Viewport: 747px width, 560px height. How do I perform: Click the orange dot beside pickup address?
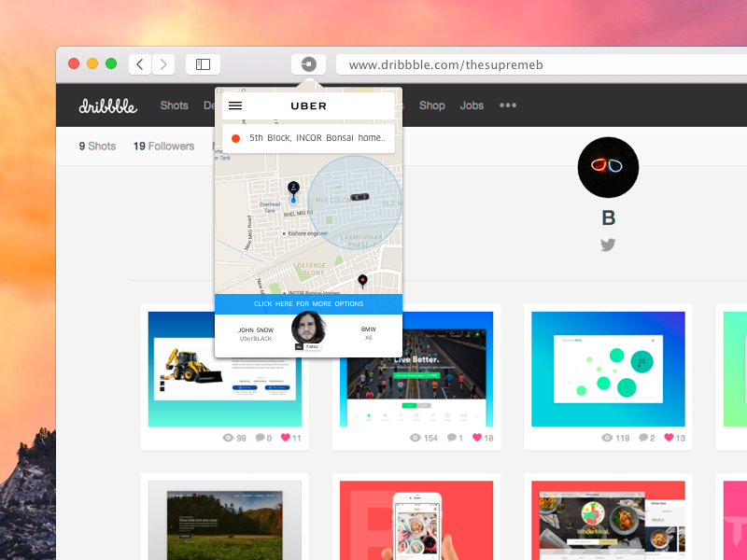[235, 138]
